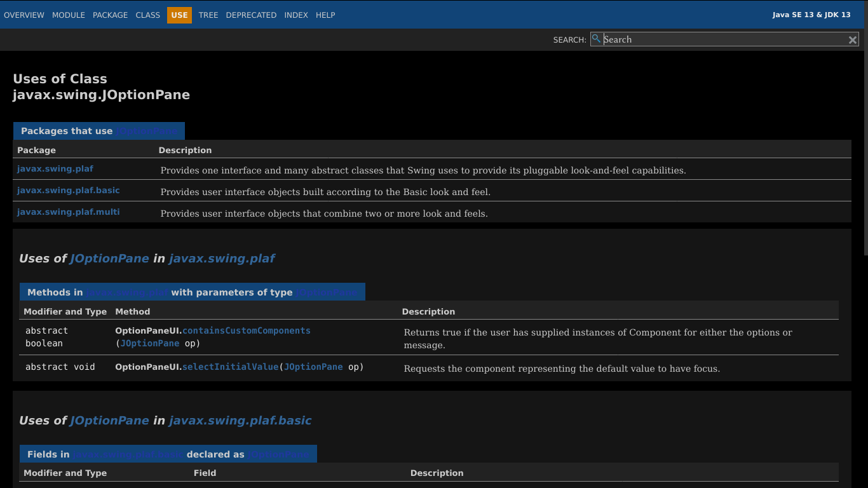This screenshot has height=488, width=868.
Task: Navigate to the CLASS page
Action: (147, 15)
